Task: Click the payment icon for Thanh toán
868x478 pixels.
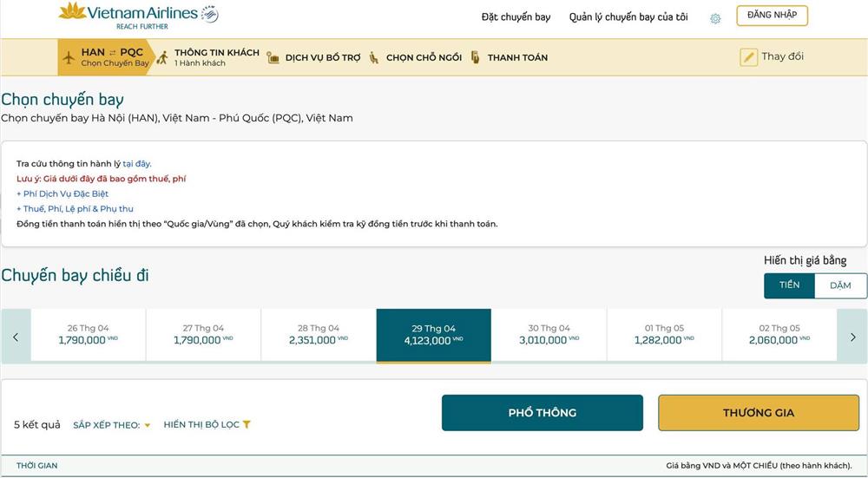Action: (475, 58)
